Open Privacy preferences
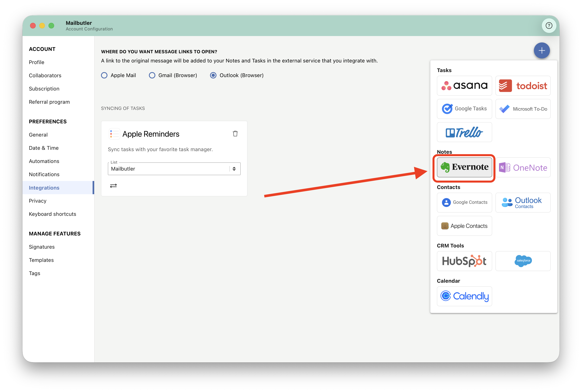 [x=37, y=201]
